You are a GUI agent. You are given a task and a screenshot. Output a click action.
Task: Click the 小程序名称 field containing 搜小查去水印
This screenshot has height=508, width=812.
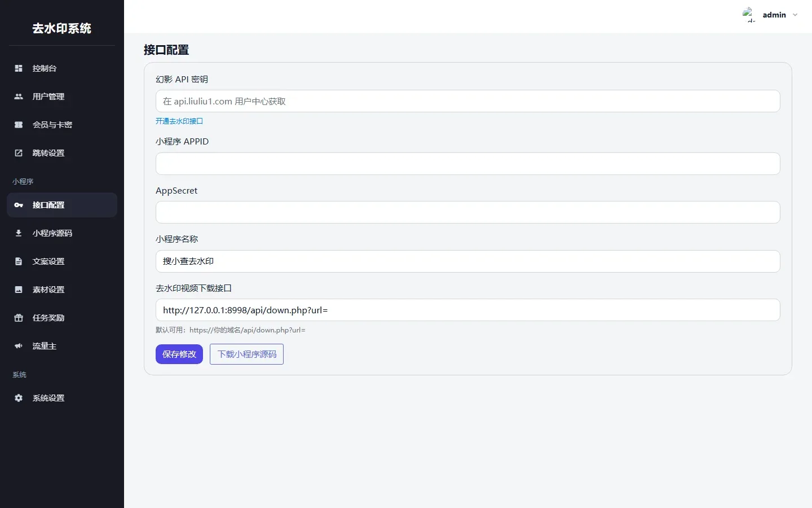(x=468, y=261)
